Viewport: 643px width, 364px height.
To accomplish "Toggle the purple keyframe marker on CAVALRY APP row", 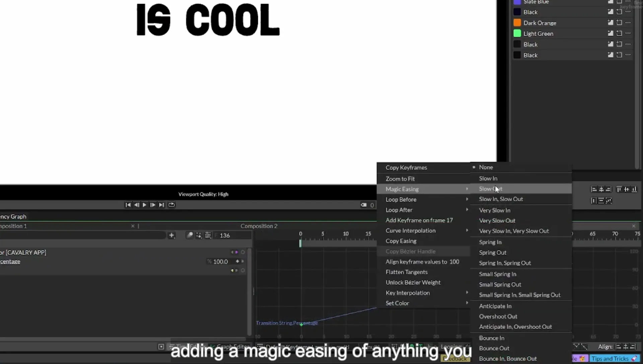I will (x=236, y=252).
